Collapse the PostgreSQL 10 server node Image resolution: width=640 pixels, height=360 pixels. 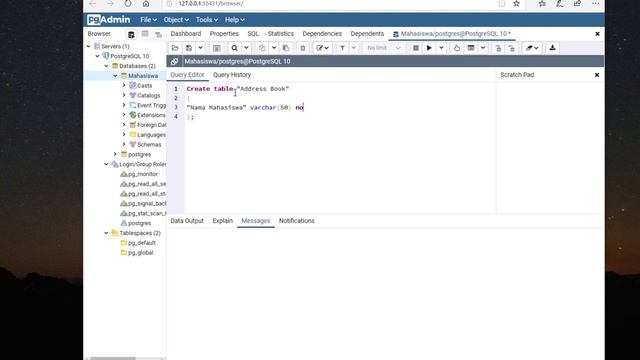click(x=98, y=56)
